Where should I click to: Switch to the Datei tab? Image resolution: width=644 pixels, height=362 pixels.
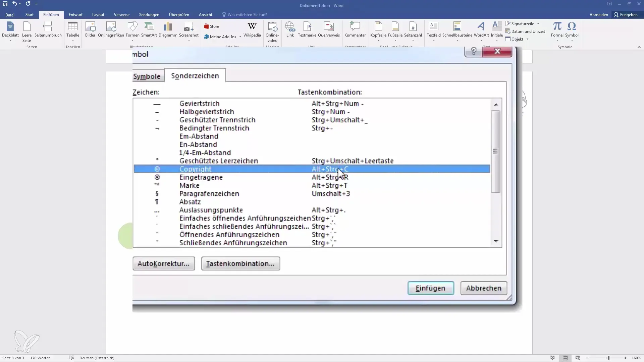tap(10, 15)
